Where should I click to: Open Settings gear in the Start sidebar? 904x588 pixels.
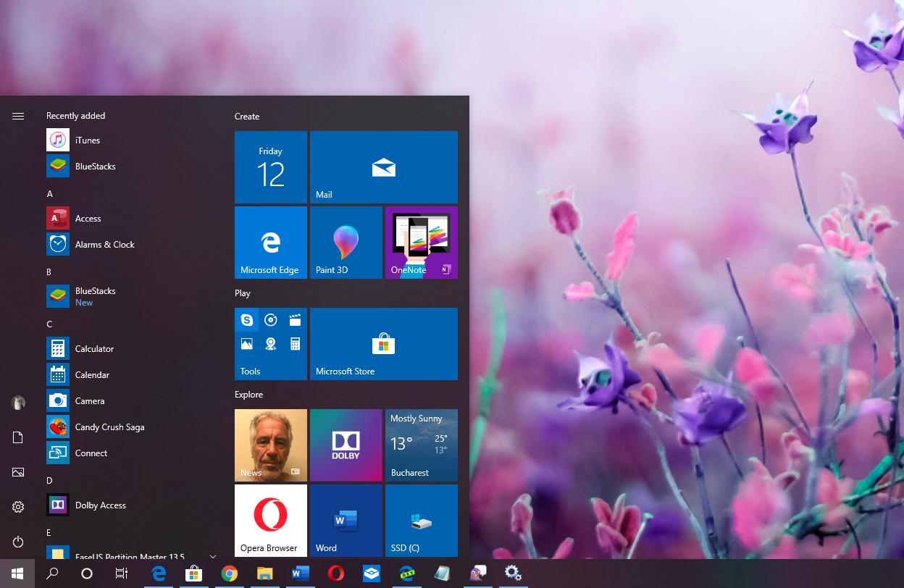pos(18,507)
